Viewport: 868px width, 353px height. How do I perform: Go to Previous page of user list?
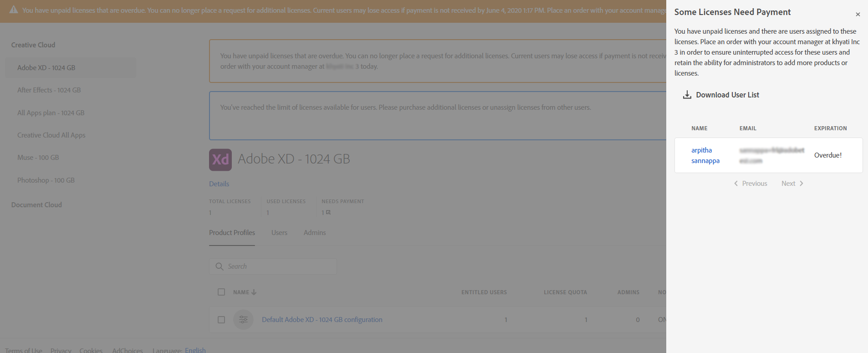755,184
